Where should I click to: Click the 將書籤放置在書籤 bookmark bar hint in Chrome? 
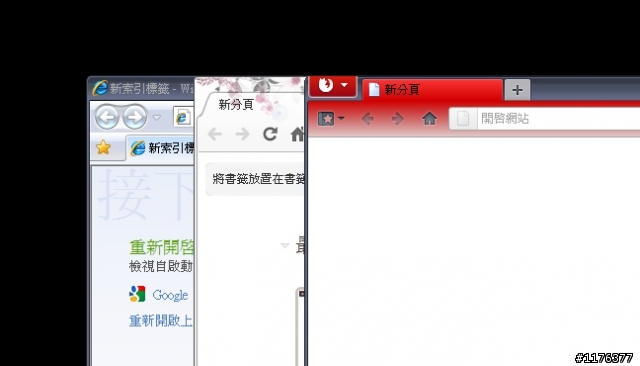tap(258, 179)
